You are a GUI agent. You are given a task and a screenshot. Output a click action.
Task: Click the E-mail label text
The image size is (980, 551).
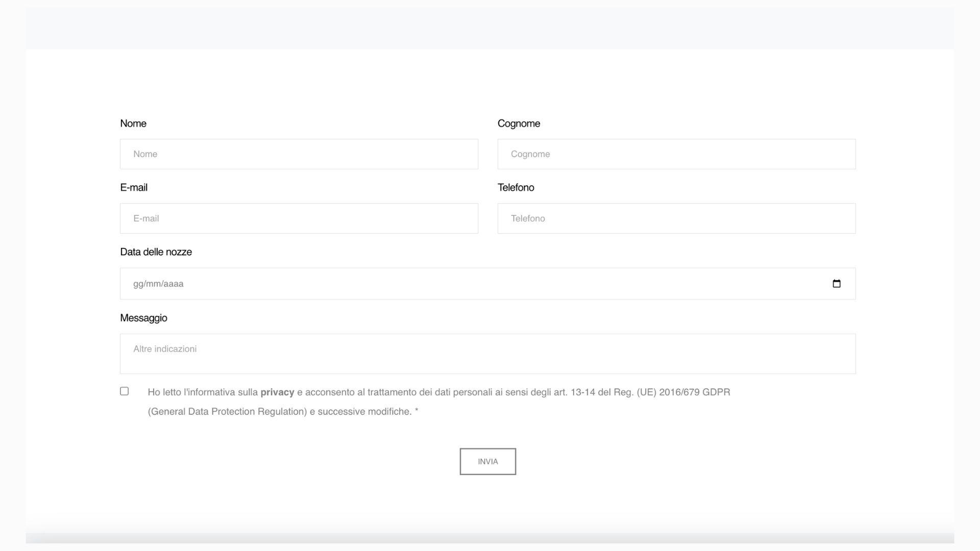(x=134, y=188)
